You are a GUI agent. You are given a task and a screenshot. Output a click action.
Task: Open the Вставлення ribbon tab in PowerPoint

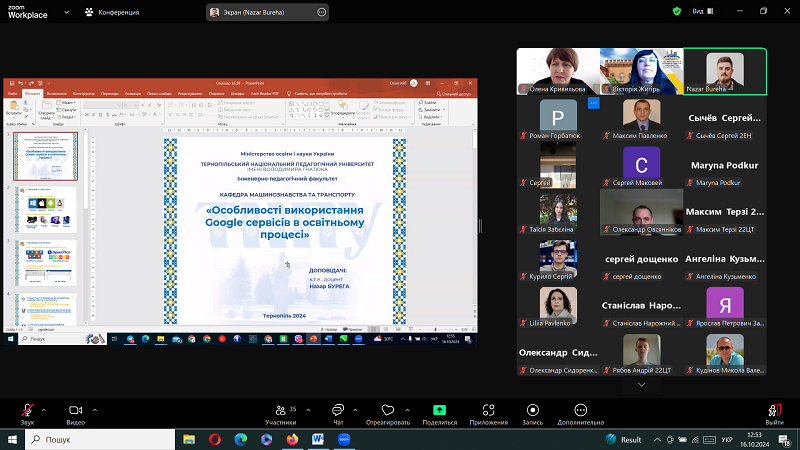(x=56, y=93)
